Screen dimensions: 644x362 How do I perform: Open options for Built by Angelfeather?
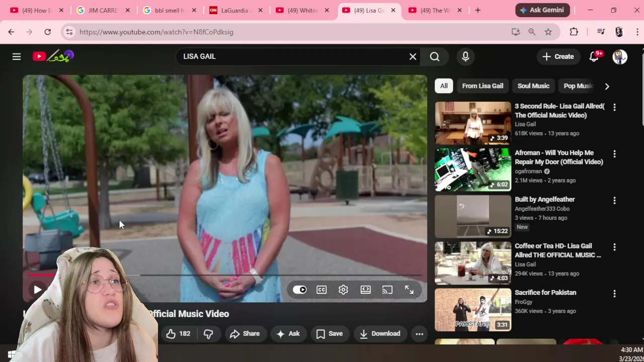coord(614,201)
